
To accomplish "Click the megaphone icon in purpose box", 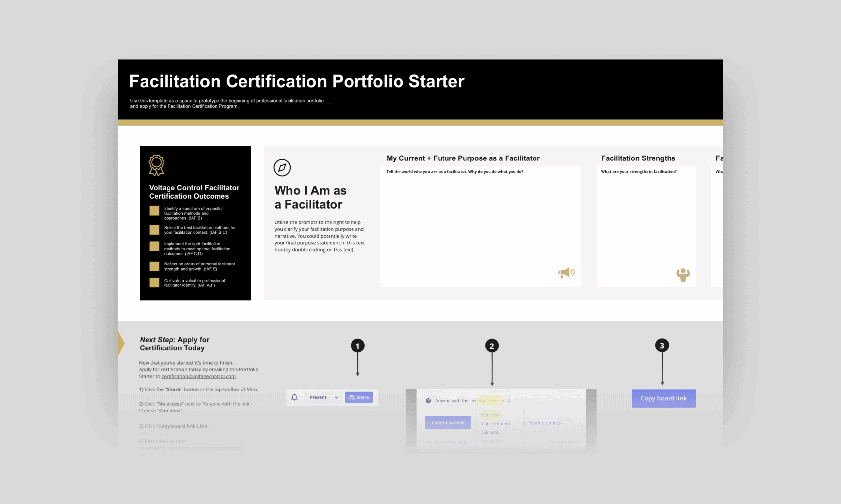I will pos(566,273).
